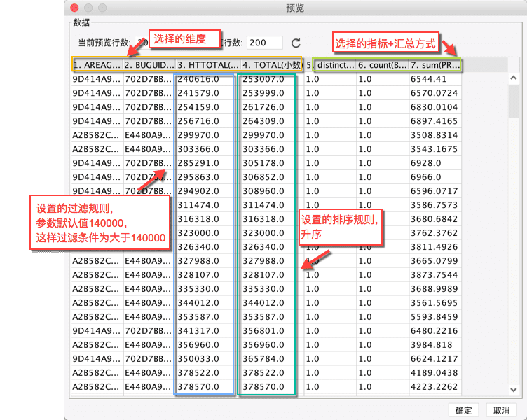The height and width of the screenshot is (420, 527).
Task: Select column header 3. HTTOTAL(...
Action: [208, 65]
